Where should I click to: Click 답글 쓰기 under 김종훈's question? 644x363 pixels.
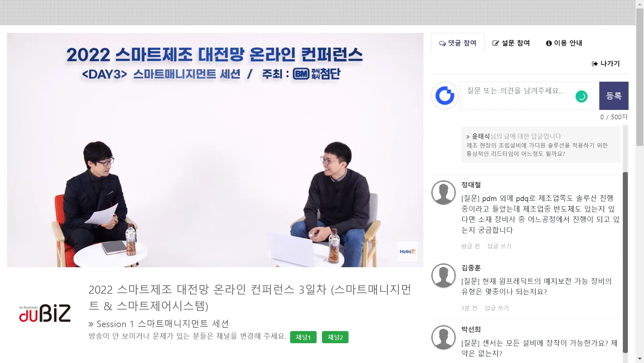coord(497,308)
